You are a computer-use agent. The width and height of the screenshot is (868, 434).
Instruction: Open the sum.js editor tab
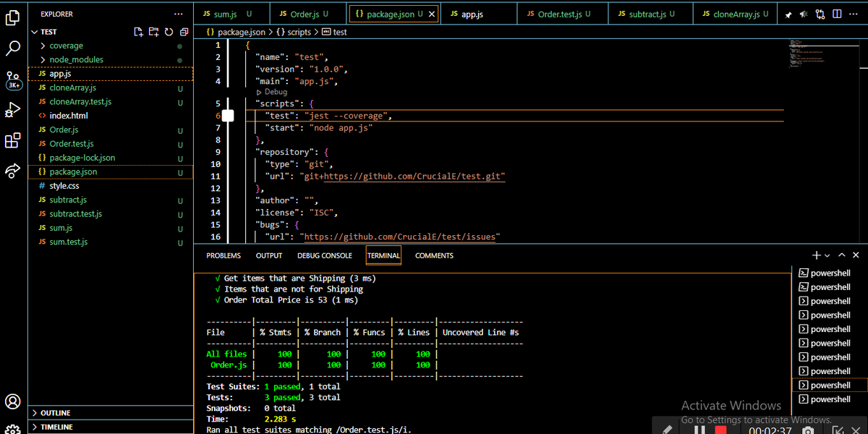point(231,14)
